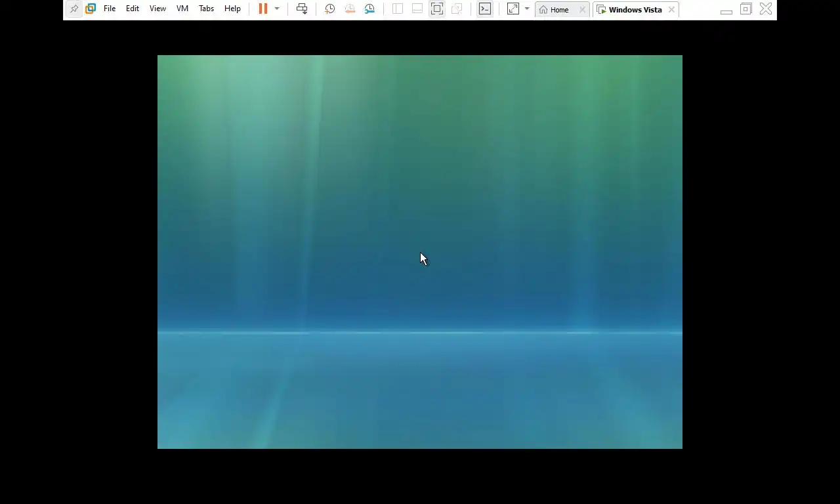Take a snapshot of the VM
Image resolution: width=840 pixels, height=504 pixels.
[330, 9]
